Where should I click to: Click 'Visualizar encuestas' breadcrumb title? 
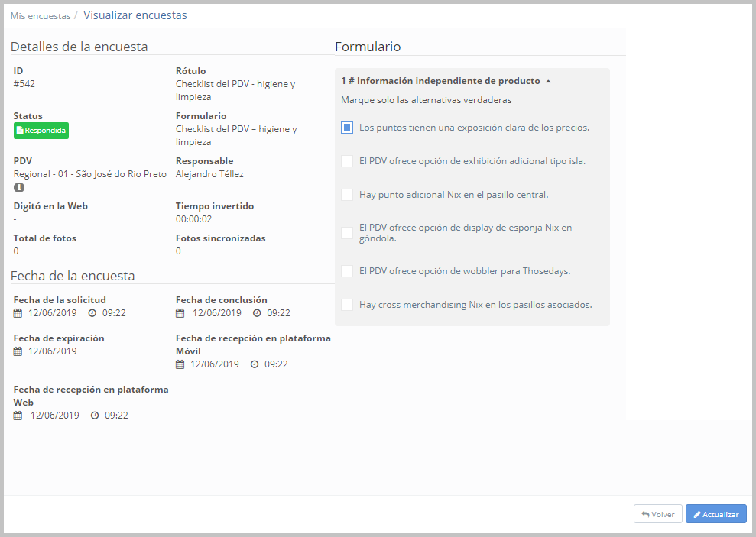click(x=135, y=15)
